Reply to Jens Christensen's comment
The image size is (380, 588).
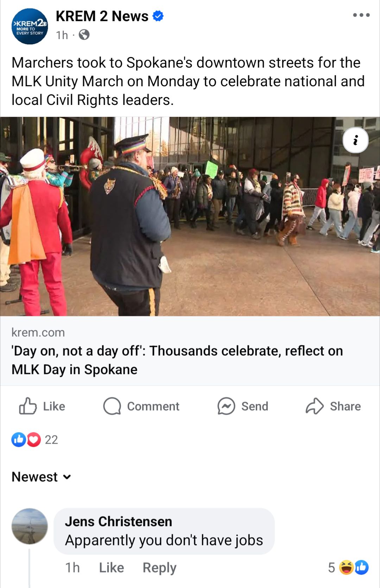point(159,568)
